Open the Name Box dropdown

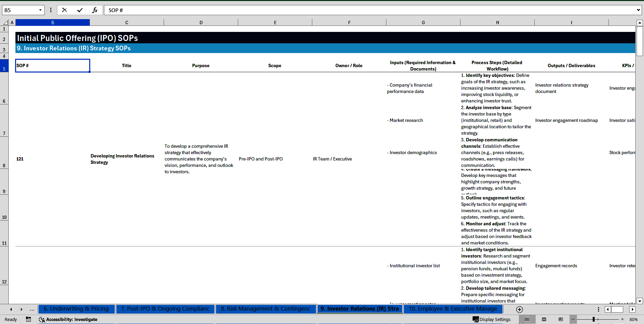click(x=40, y=10)
